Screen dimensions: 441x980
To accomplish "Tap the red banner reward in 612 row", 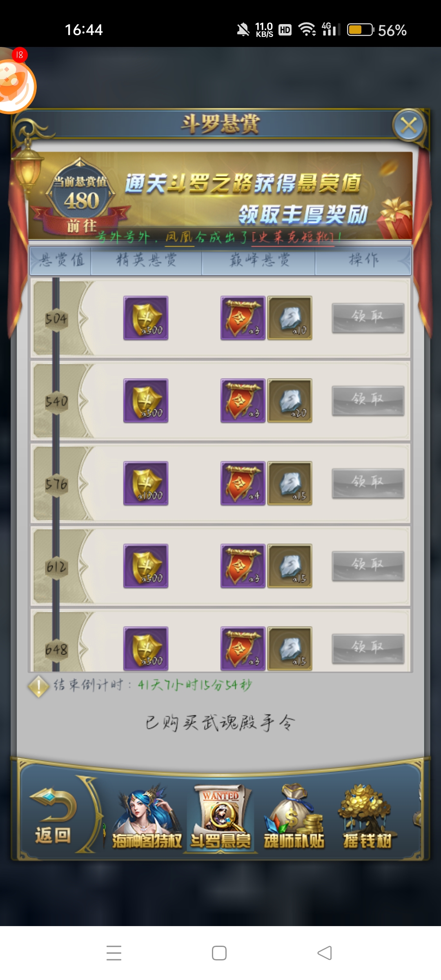I will tap(243, 566).
